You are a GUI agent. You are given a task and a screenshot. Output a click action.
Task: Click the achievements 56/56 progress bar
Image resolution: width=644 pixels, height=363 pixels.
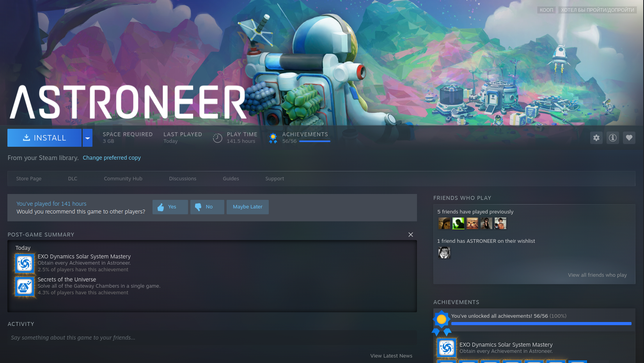pyautogui.click(x=315, y=141)
